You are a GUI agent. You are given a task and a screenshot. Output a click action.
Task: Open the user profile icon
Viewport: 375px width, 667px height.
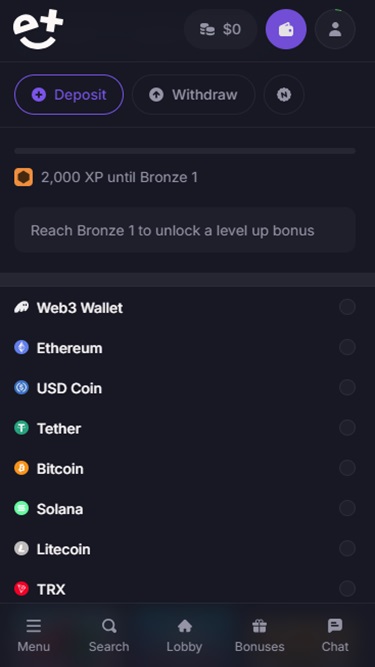tap(335, 29)
